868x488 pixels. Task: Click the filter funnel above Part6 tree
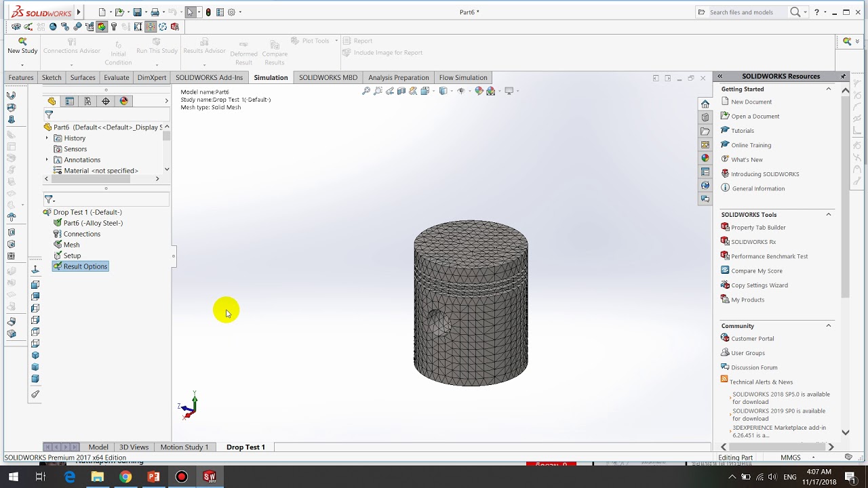tap(49, 115)
